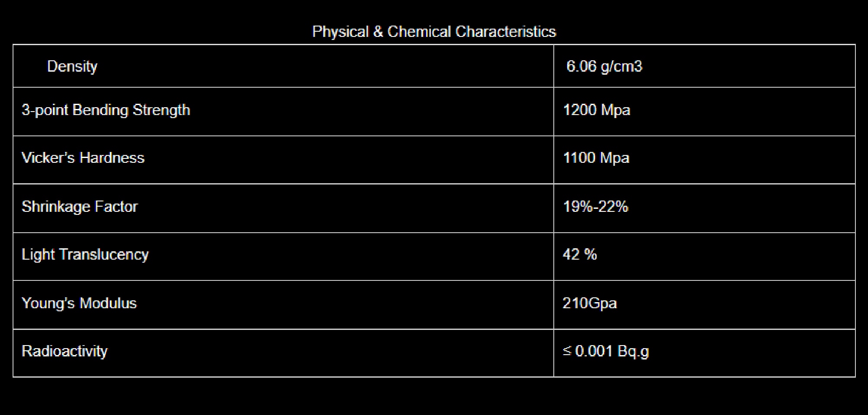868x415 pixels.
Task: Click the Shrinkage Factor label
Action: (x=79, y=207)
